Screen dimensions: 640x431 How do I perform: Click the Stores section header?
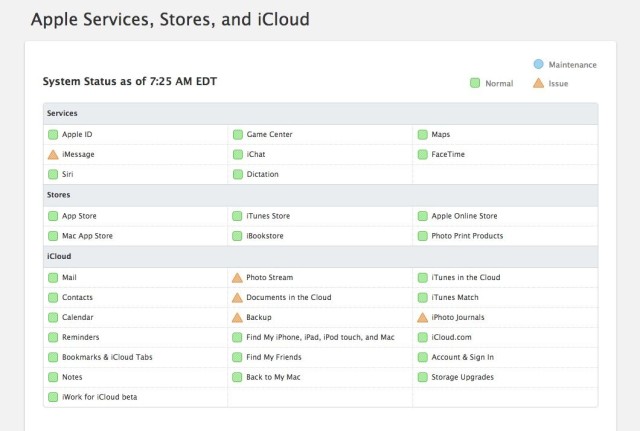(60, 195)
